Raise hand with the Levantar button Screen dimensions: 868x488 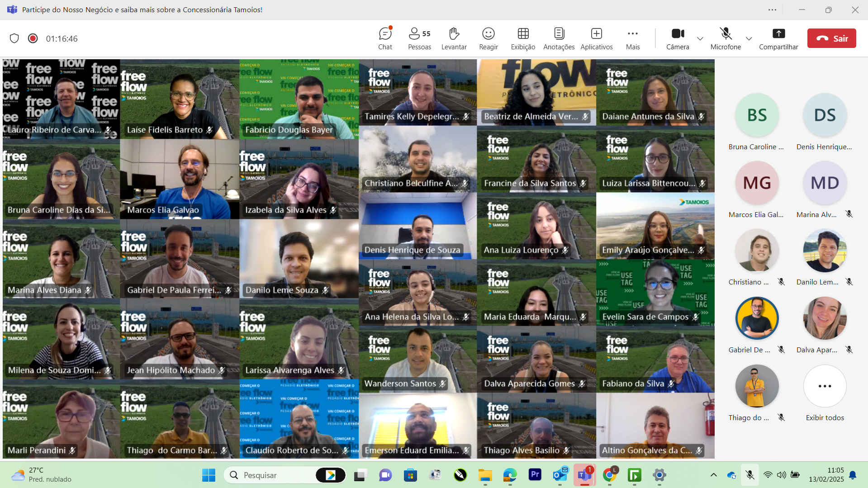pos(454,38)
